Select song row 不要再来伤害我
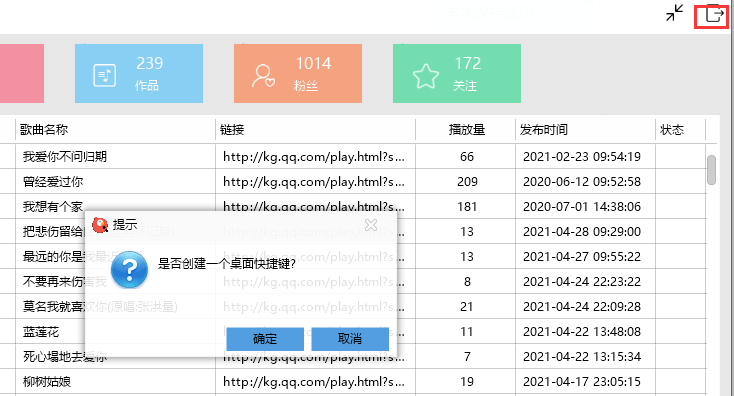Image resolution: width=734 pixels, height=396 pixels. pos(65,282)
